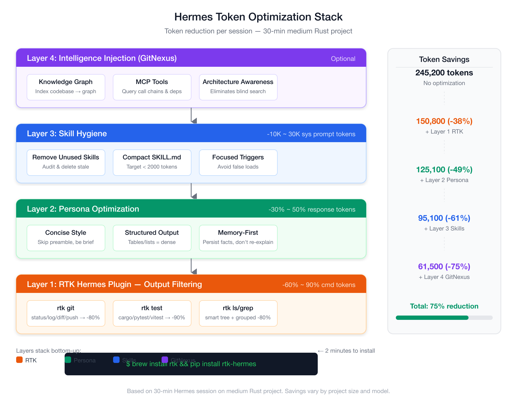Screen dimensions: 517x420
Task: Click the 125,100 (-49%) value
Action: tap(444, 170)
